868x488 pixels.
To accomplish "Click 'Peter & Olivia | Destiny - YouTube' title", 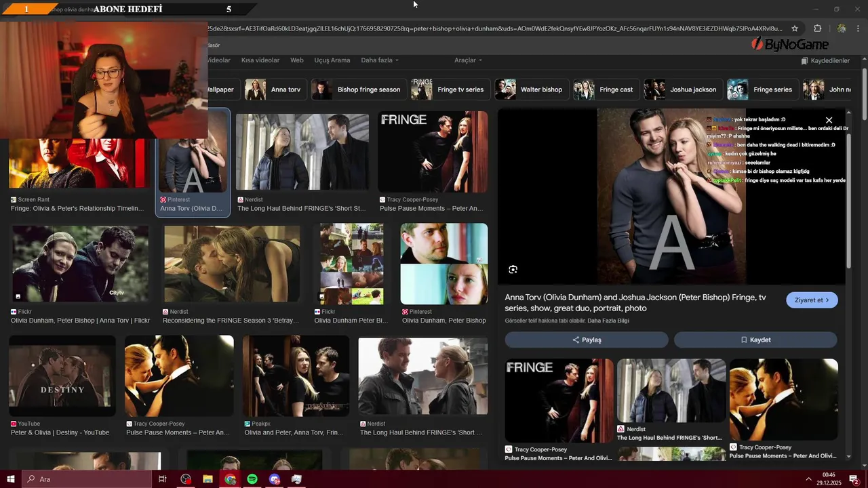I will (x=60, y=432).
